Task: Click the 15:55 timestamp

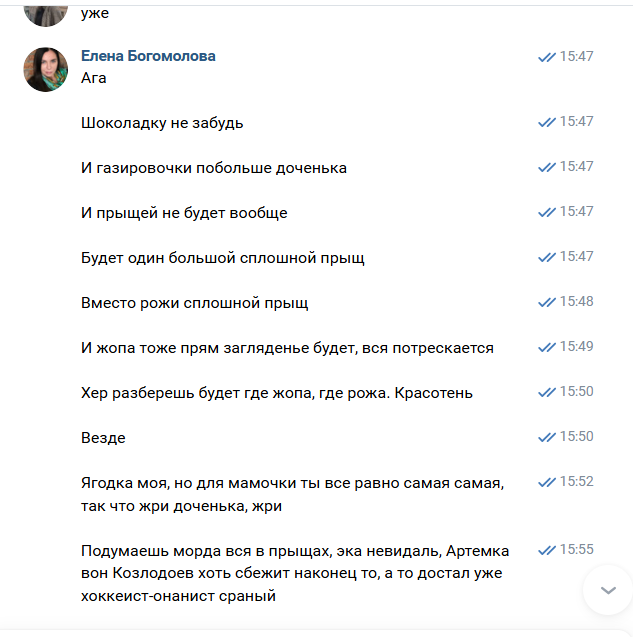Action: pyautogui.click(x=577, y=549)
